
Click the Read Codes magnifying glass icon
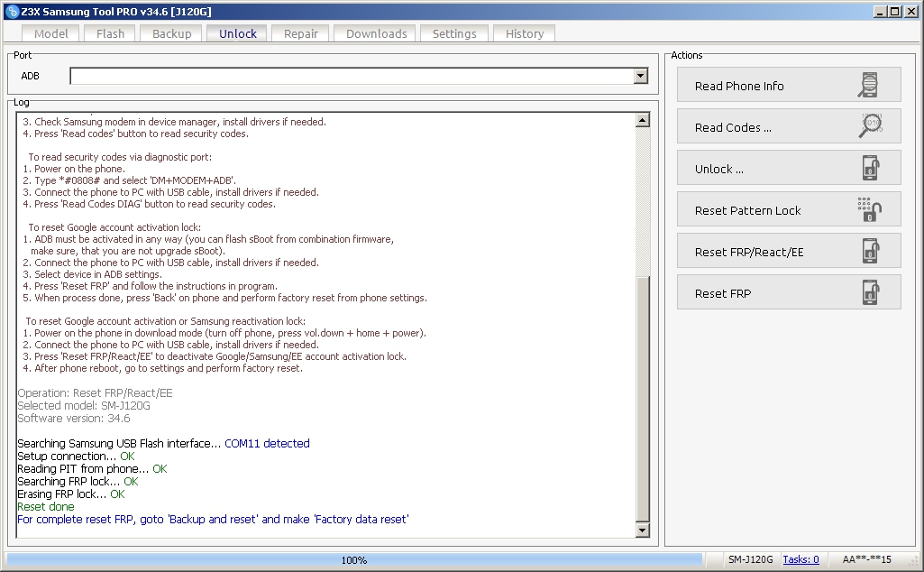(871, 125)
